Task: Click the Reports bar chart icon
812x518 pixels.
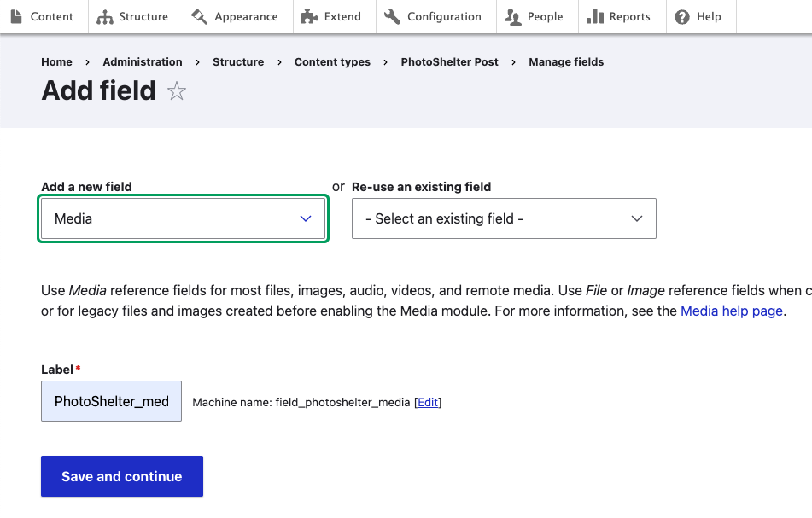Action: tap(595, 16)
